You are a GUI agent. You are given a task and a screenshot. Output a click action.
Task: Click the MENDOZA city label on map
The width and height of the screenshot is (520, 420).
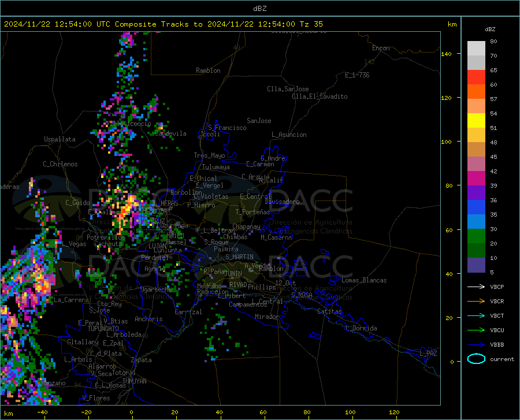(x=154, y=211)
